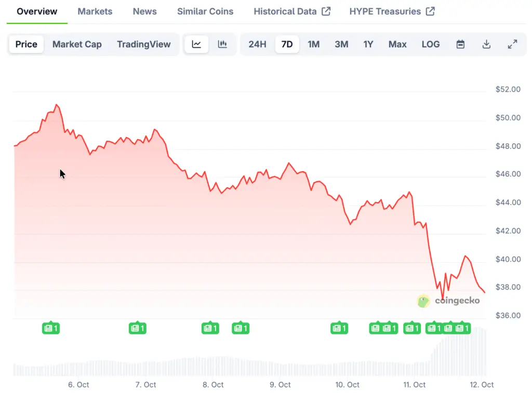
Task: Click the news marker below 6 Oct
Action: (51, 328)
